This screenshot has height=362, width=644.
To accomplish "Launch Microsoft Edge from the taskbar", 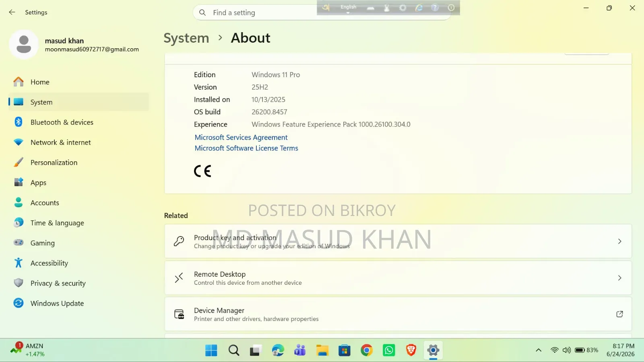I will pyautogui.click(x=278, y=351).
